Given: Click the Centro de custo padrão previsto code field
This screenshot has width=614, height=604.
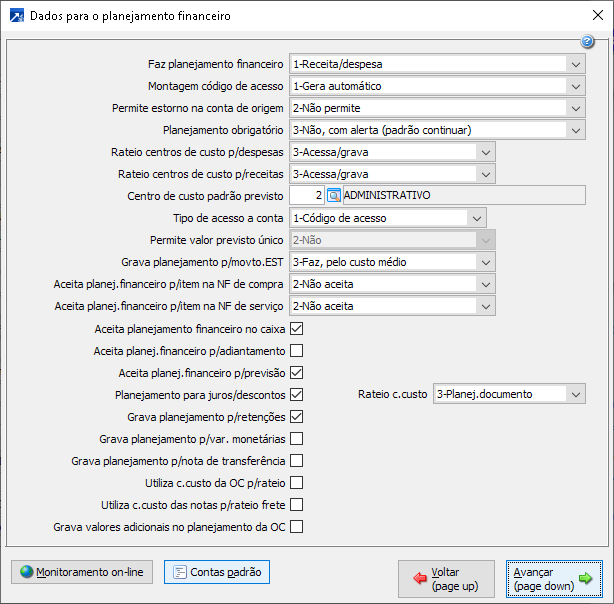Looking at the screenshot, I should [307, 195].
